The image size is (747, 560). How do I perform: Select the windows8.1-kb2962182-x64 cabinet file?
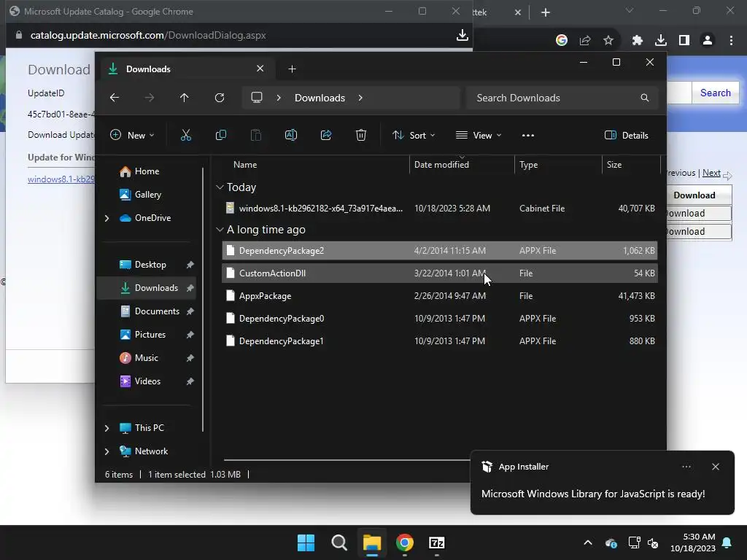click(440, 208)
